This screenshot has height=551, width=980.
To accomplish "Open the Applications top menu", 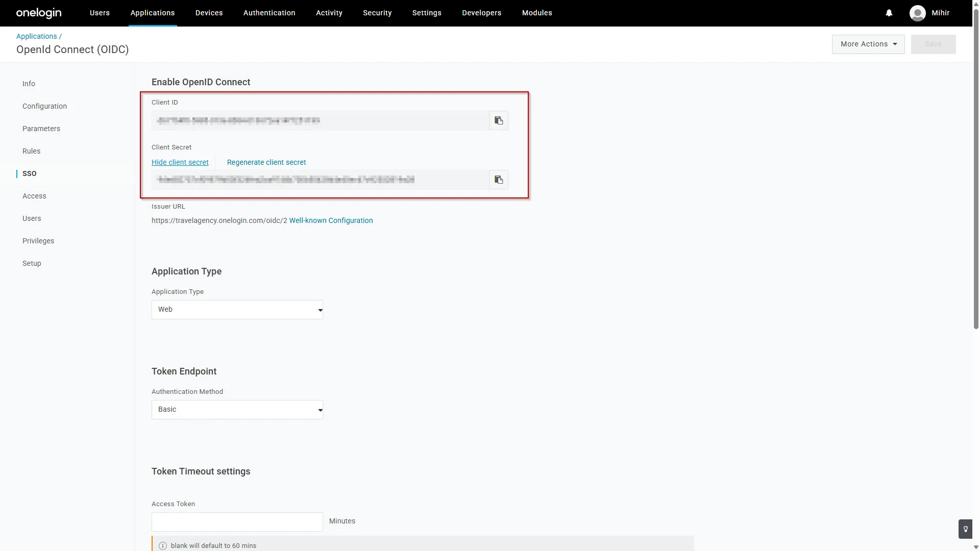I will tap(153, 13).
